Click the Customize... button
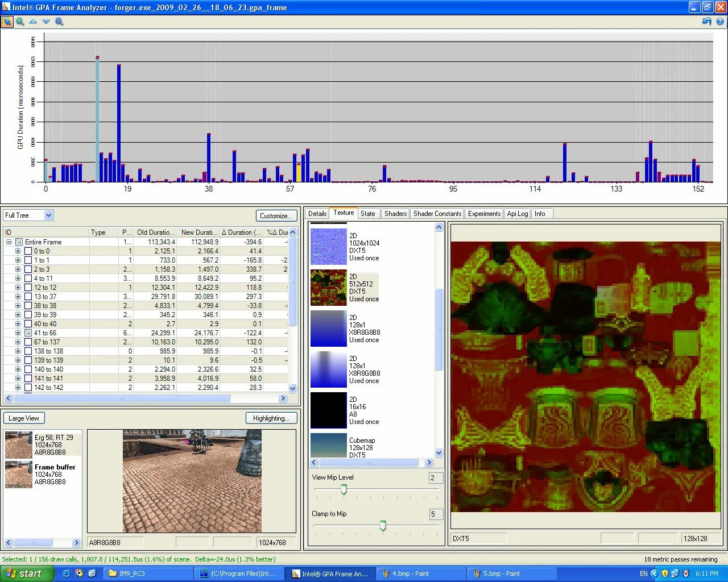728x582 pixels. coord(276,216)
